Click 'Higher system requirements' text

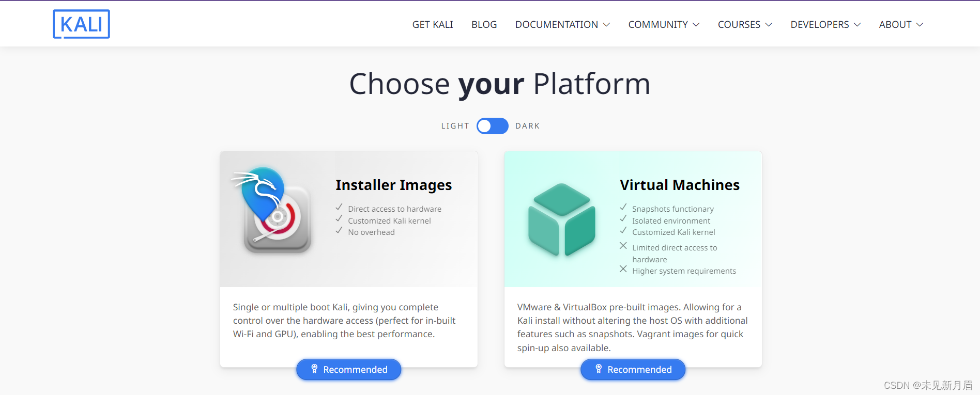684,271
